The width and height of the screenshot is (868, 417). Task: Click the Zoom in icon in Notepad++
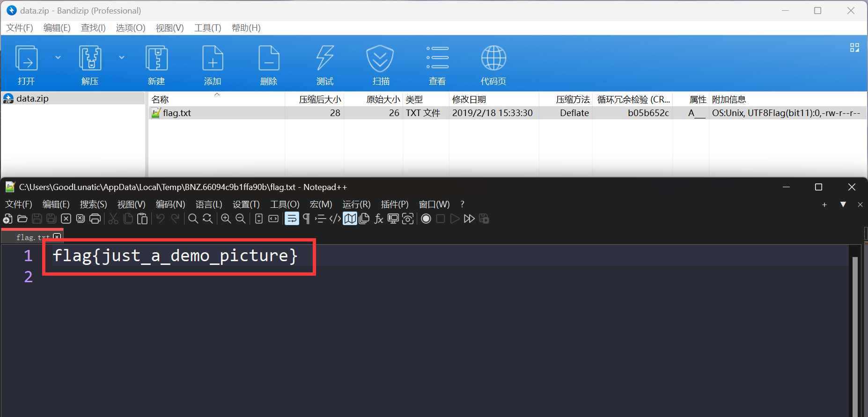click(226, 219)
